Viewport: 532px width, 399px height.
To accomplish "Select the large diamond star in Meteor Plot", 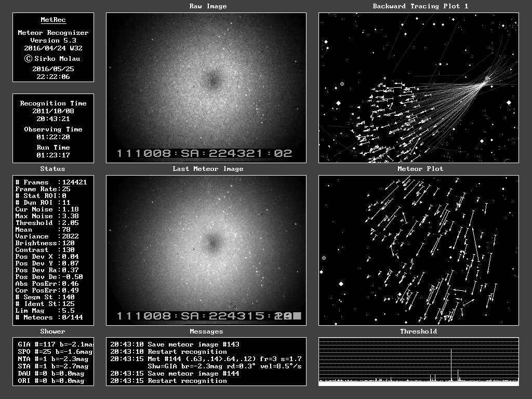I will pos(341,284).
